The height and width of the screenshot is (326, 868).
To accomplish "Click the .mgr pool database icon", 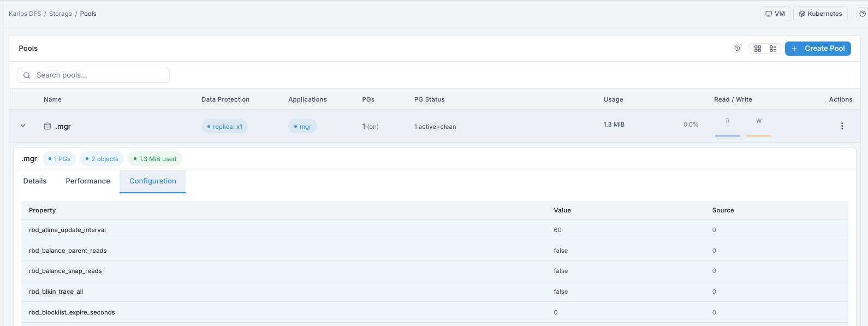I will [47, 126].
